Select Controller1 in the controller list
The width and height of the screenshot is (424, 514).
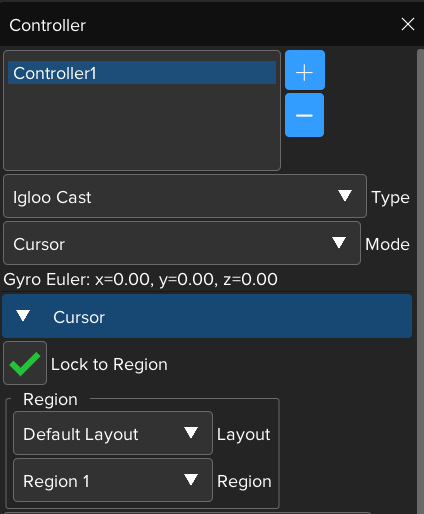click(x=142, y=73)
